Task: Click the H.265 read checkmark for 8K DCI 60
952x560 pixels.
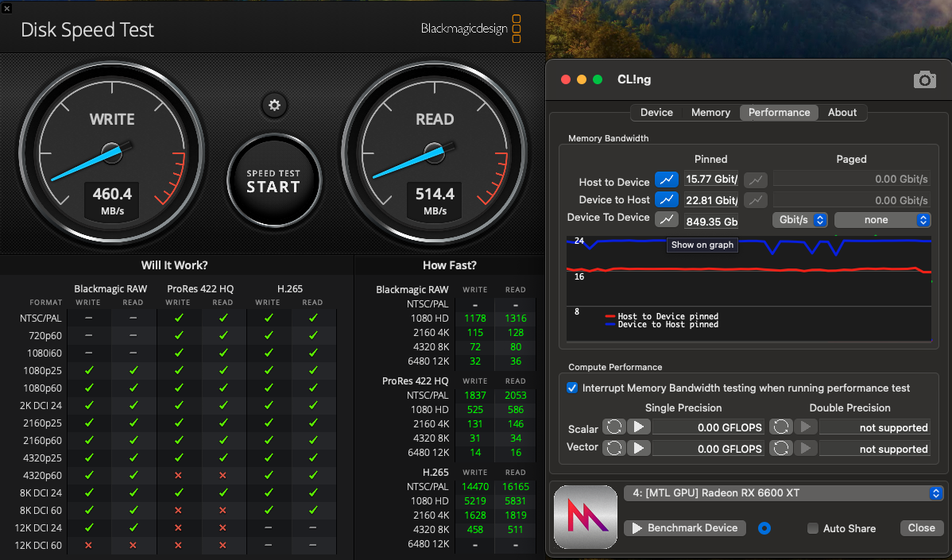Action: 312,510
